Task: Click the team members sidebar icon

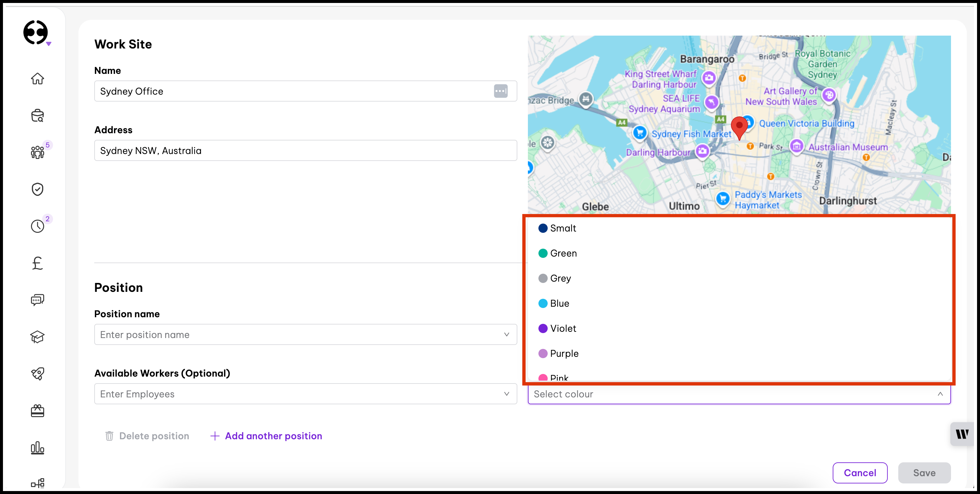Action: click(x=37, y=152)
